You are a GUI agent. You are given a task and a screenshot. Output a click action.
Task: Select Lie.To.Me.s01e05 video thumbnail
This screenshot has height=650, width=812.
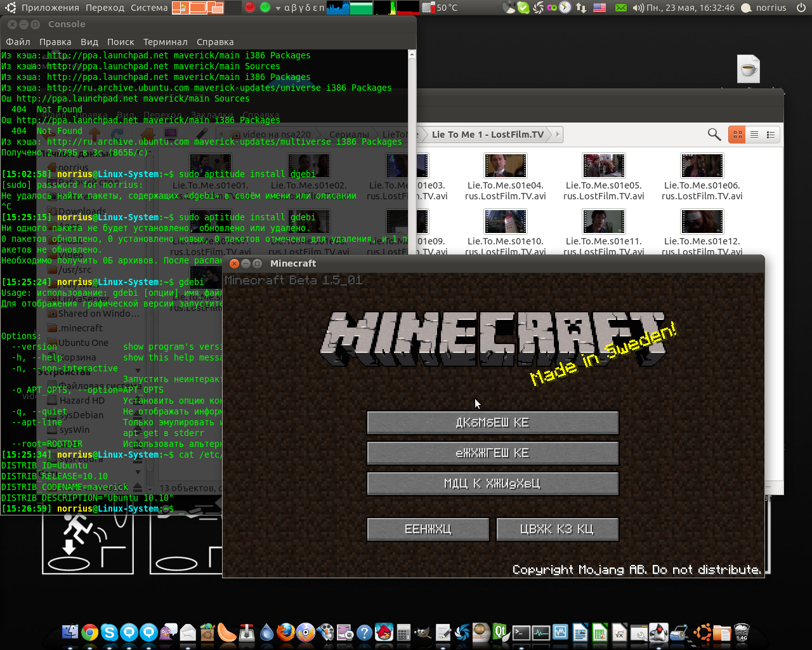pyautogui.click(x=603, y=166)
